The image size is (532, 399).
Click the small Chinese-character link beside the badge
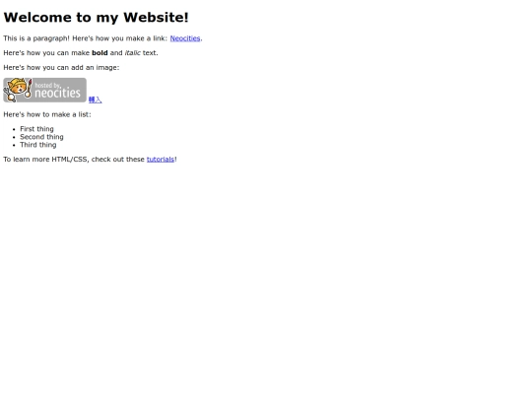click(95, 100)
